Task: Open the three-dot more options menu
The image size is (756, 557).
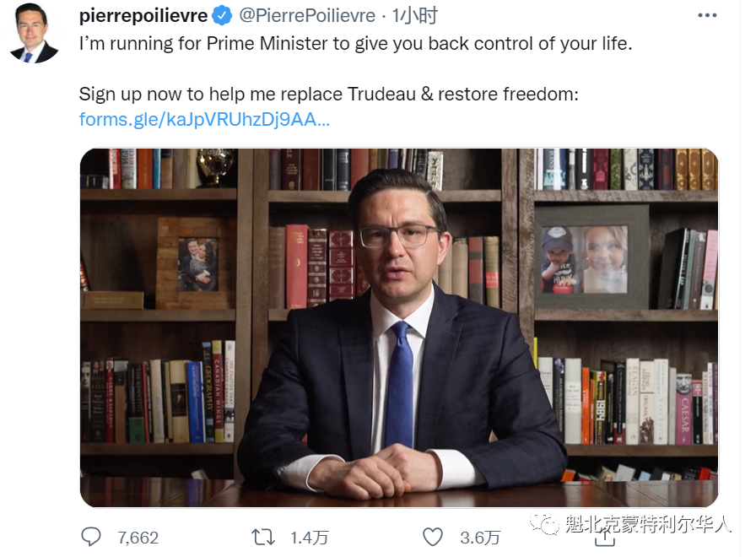Action: pyautogui.click(x=707, y=15)
